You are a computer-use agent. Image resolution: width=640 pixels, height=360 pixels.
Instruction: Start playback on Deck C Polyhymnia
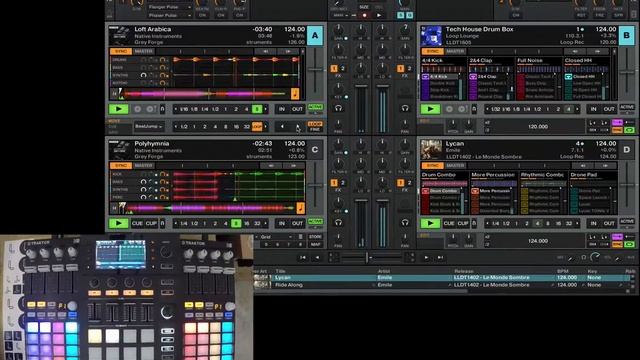[x=118, y=223]
